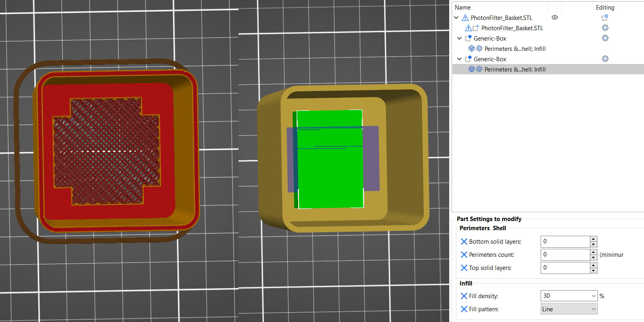Click the Perimeters count input field
Screen dimensions: 644x322
[x=564, y=255]
